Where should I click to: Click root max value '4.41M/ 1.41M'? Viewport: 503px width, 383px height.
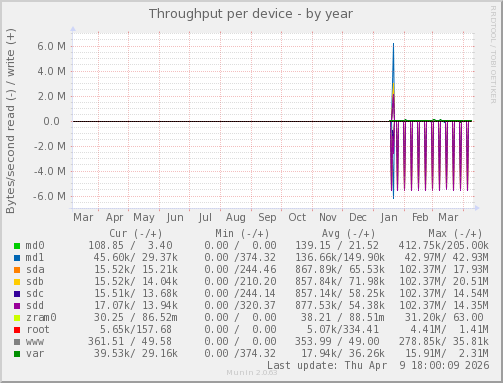[x=449, y=330]
